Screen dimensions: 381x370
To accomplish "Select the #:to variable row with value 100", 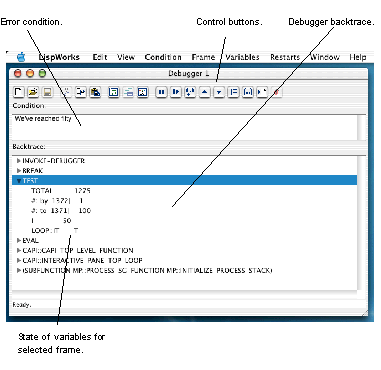I will pyautogui.click(x=184, y=211).
